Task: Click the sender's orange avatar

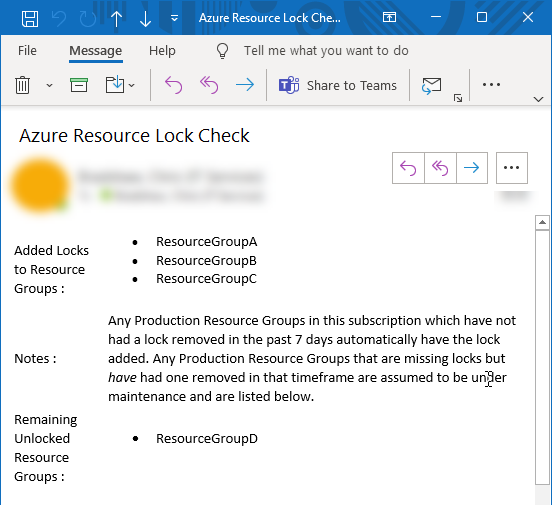Action: click(x=40, y=185)
